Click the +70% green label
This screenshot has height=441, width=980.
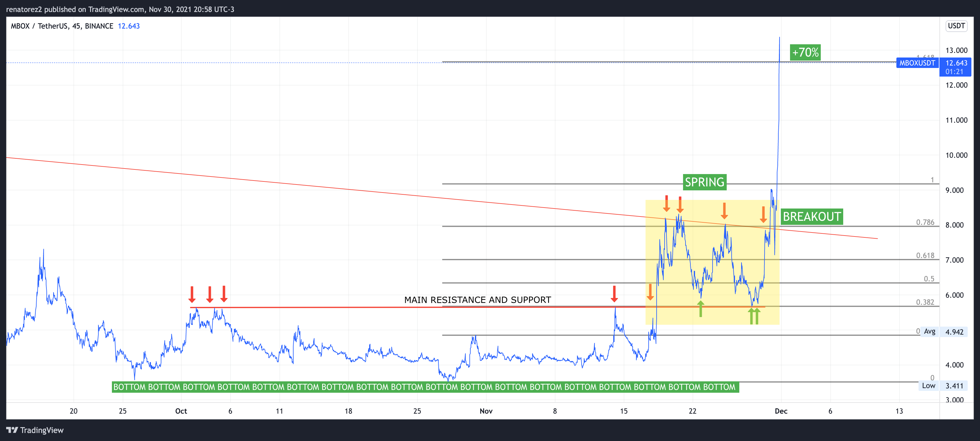805,52
